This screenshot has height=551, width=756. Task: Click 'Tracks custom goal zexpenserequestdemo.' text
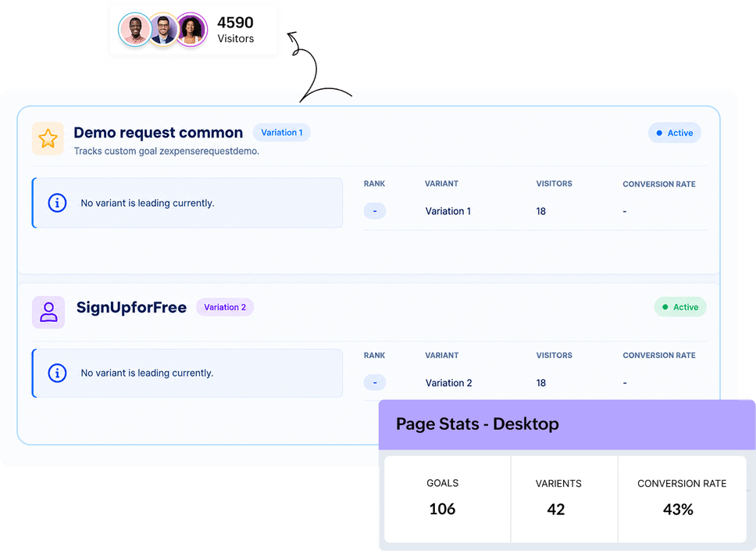pos(166,151)
